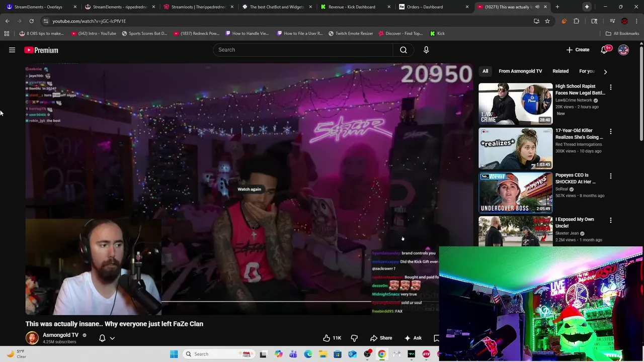Click the search magnifier button
Screen dimensions: 644x362
coord(403,50)
